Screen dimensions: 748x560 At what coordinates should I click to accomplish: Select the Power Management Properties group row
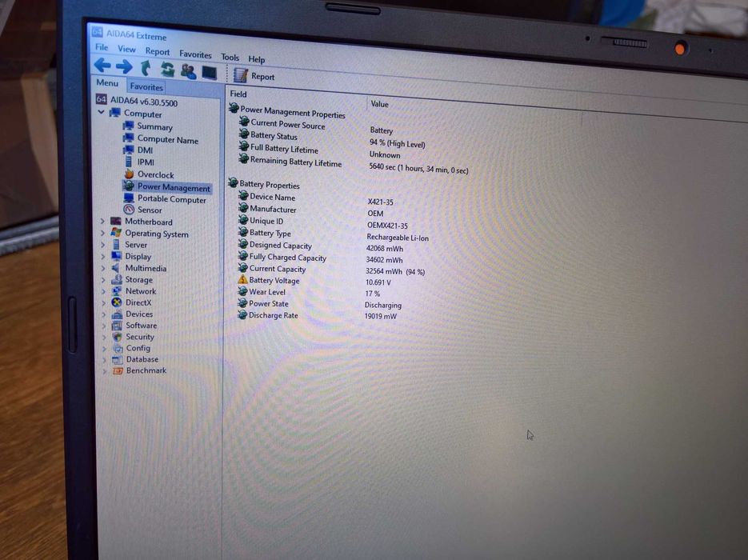[x=286, y=111]
